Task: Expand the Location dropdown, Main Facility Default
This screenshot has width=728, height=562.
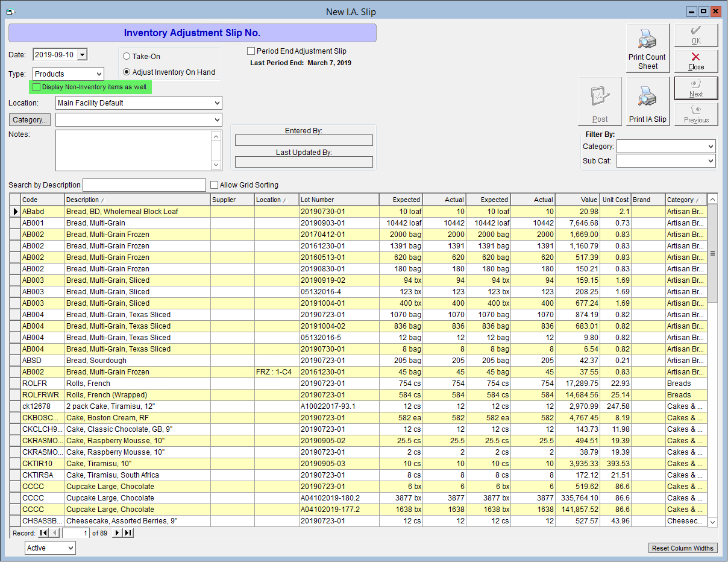Action: point(217,103)
